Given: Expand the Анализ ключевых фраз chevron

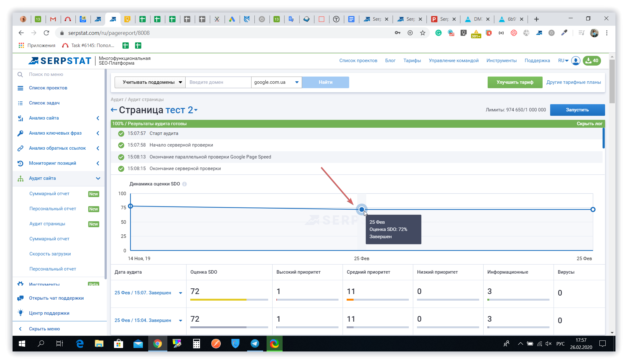Looking at the screenshot, I should (x=98, y=133).
